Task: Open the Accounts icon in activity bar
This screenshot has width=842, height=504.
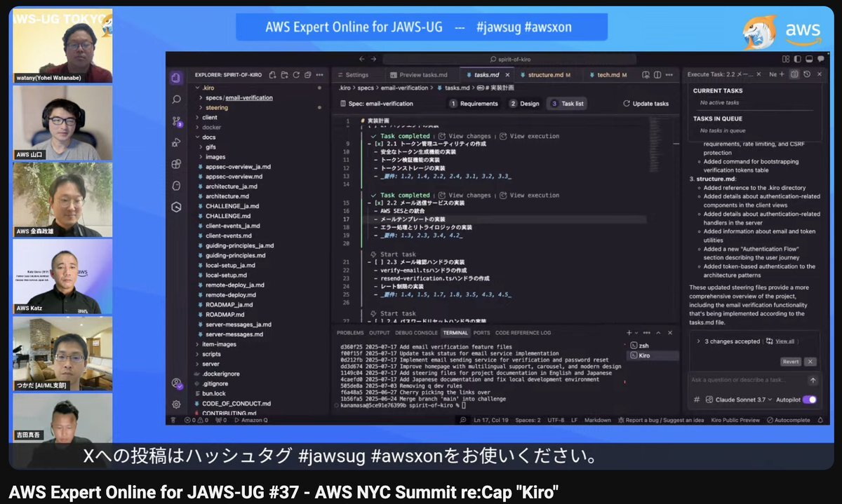Action: (x=176, y=383)
